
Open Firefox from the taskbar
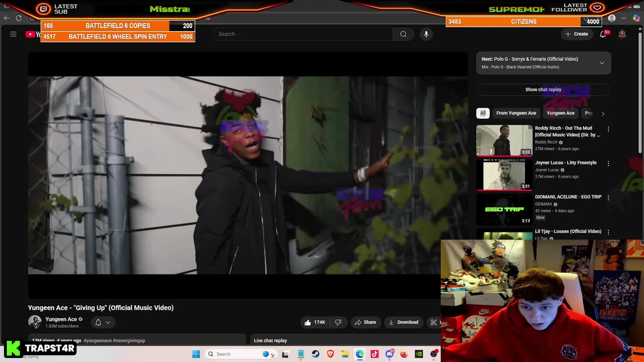tap(404, 354)
